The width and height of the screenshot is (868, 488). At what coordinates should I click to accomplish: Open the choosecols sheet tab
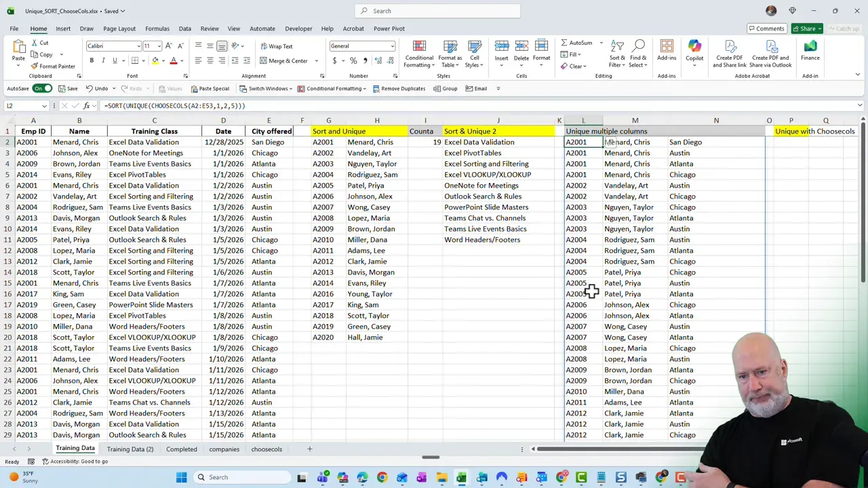pos(267,449)
